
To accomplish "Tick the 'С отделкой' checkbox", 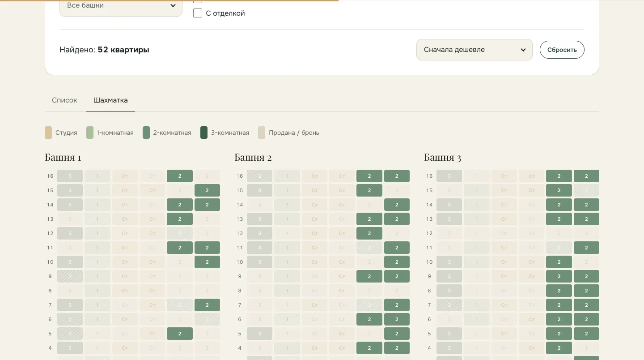I will pos(198,13).
